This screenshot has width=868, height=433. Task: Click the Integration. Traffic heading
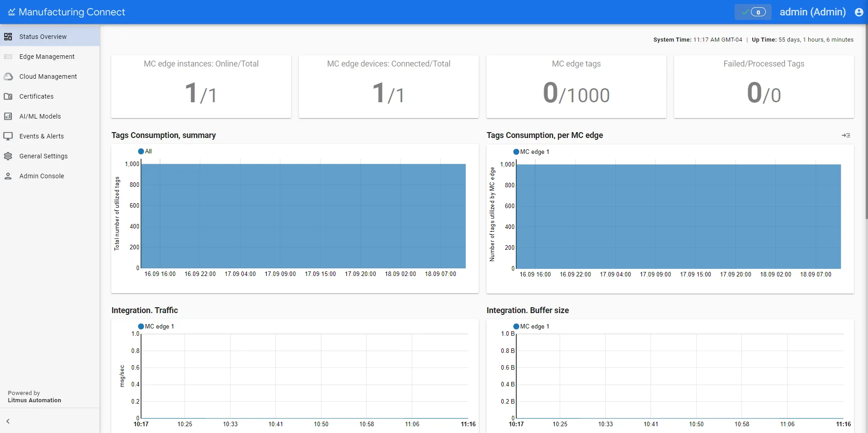[145, 310]
